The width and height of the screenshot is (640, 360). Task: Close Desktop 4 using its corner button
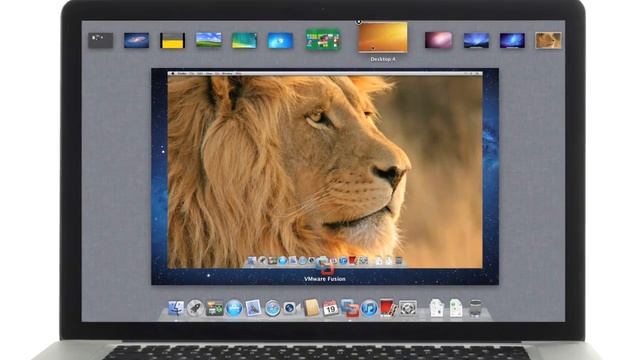(358, 22)
